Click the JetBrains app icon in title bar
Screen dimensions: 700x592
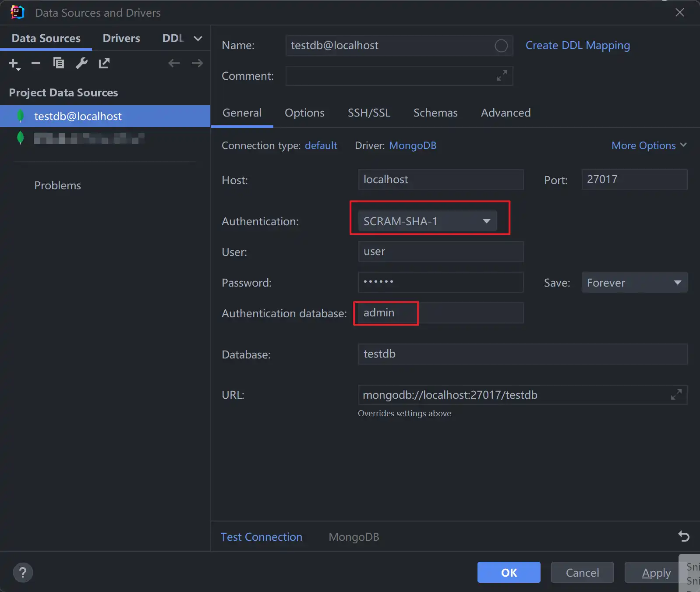pyautogui.click(x=18, y=12)
